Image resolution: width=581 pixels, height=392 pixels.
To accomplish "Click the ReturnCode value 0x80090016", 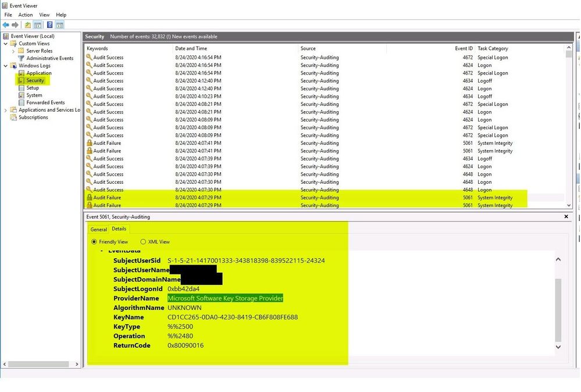I will pyautogui.click(x=186, y=345).
